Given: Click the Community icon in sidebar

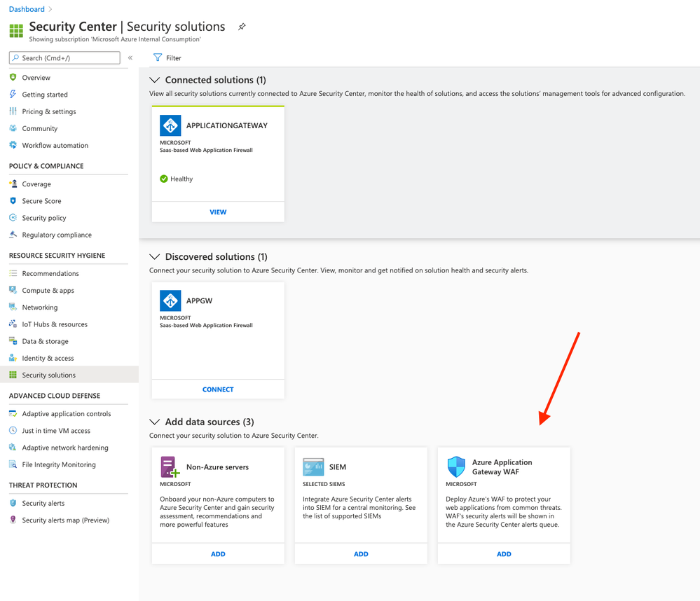Looking at the screenshot, I should pos(13,128).
